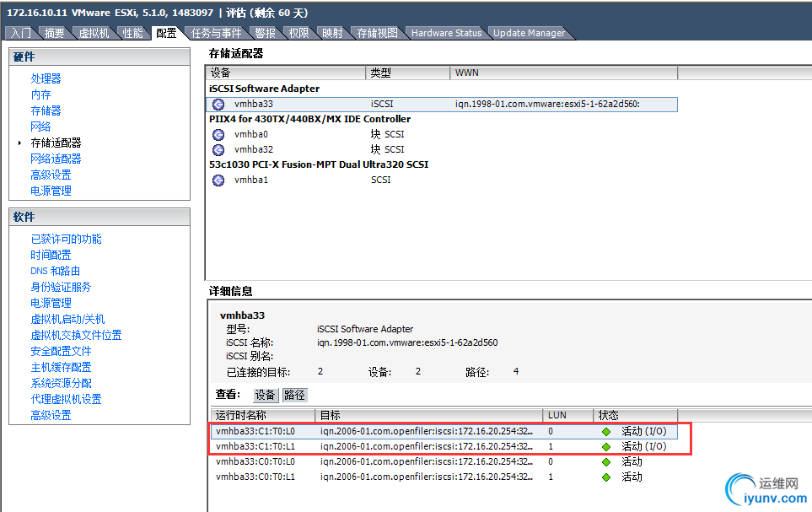Select the vmhba33 adapter name
The image size is (812, 512).
pos(254,104)
